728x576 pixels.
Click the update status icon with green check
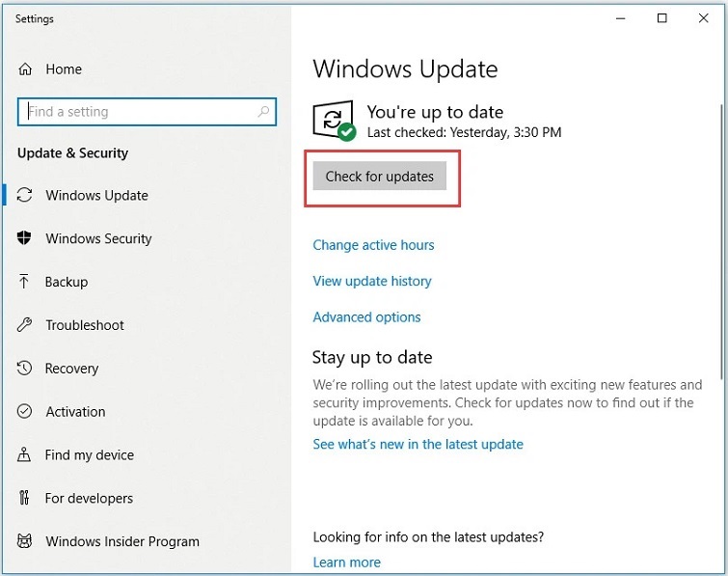pos(334,122)
